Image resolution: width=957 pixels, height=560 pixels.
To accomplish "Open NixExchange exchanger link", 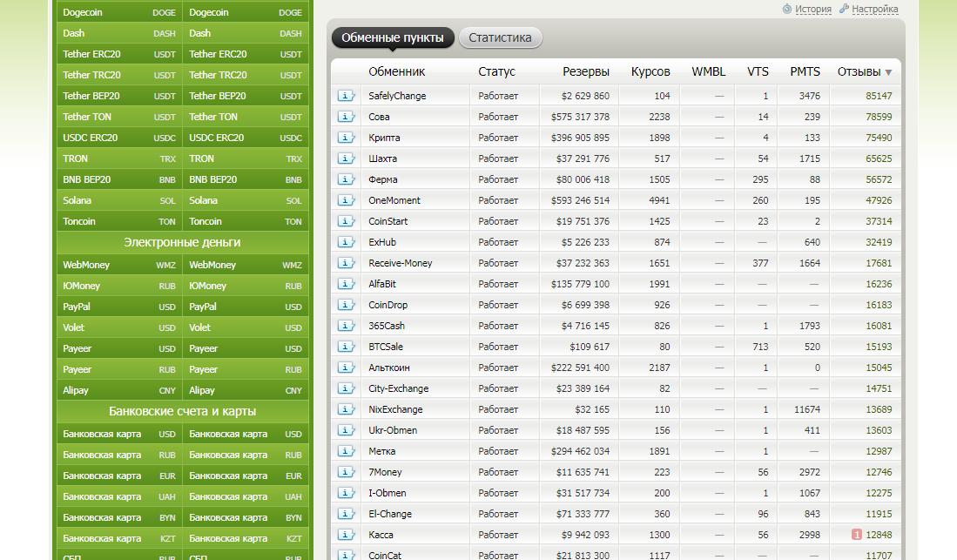I will (x=395, y=409).
